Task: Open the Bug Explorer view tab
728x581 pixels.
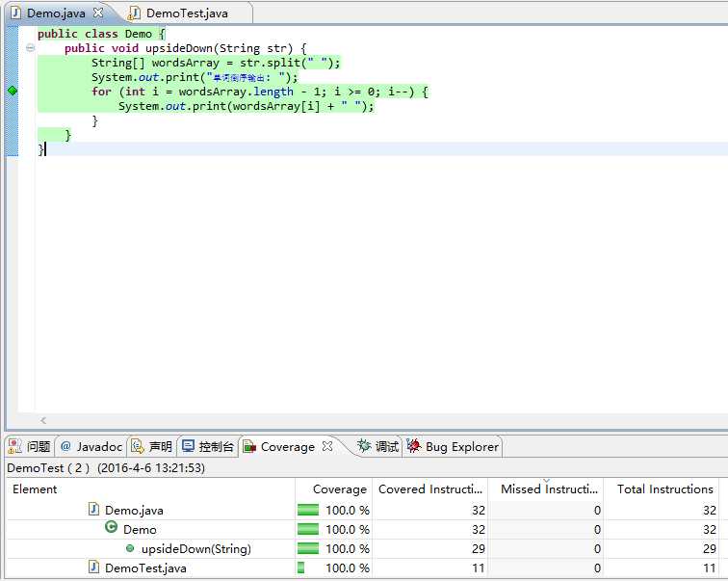Action: (x=453, y=446)
